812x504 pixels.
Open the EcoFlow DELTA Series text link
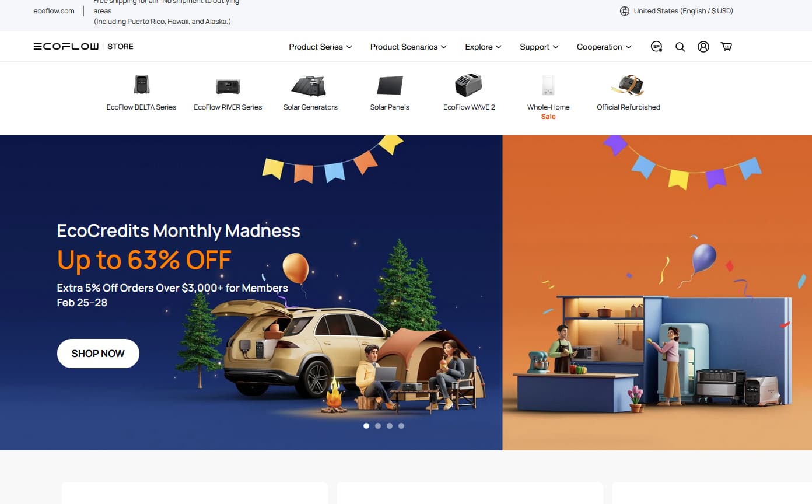pyautogui.click(x=142, y=107)
